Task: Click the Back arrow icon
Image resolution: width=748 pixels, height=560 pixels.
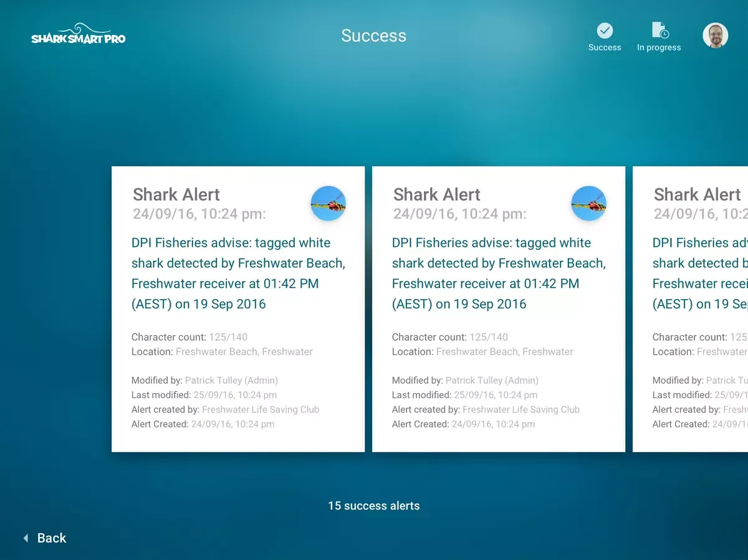Action: (x=26, y=538)
